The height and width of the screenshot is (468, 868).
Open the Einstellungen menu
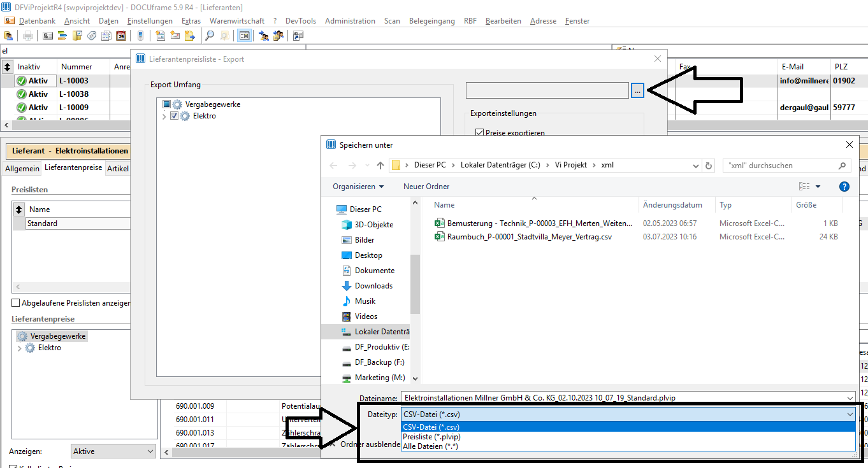pos(150,21)
